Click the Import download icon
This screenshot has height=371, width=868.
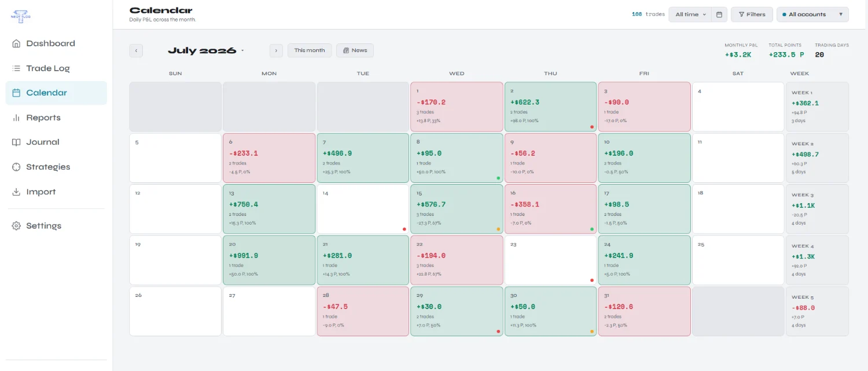(16, 192)
